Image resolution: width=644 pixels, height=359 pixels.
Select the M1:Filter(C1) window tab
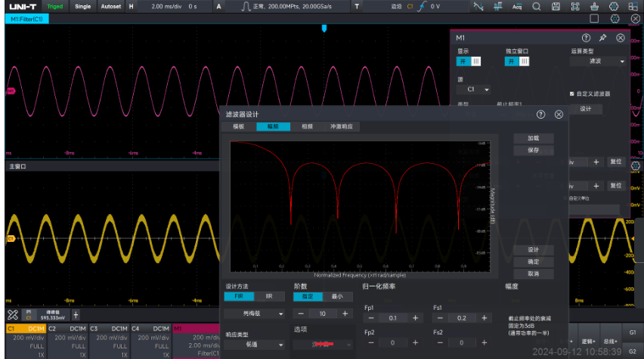click(26, 19)
